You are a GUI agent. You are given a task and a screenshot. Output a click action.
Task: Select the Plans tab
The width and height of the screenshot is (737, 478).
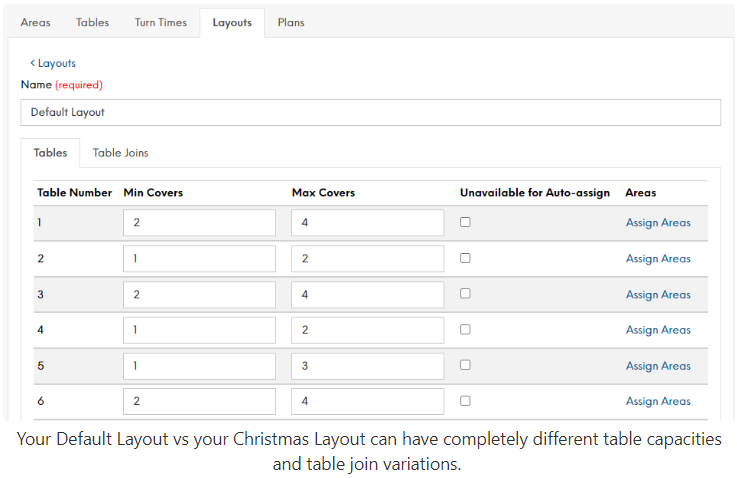click(x=291, y=22)
